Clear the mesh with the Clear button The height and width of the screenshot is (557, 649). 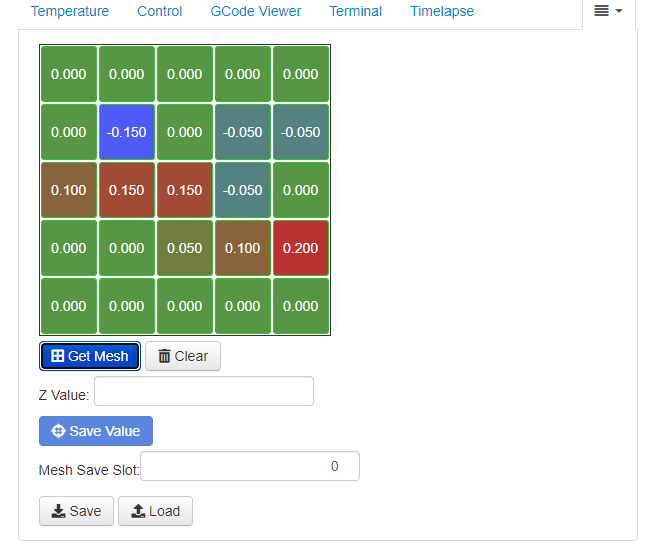183,356
